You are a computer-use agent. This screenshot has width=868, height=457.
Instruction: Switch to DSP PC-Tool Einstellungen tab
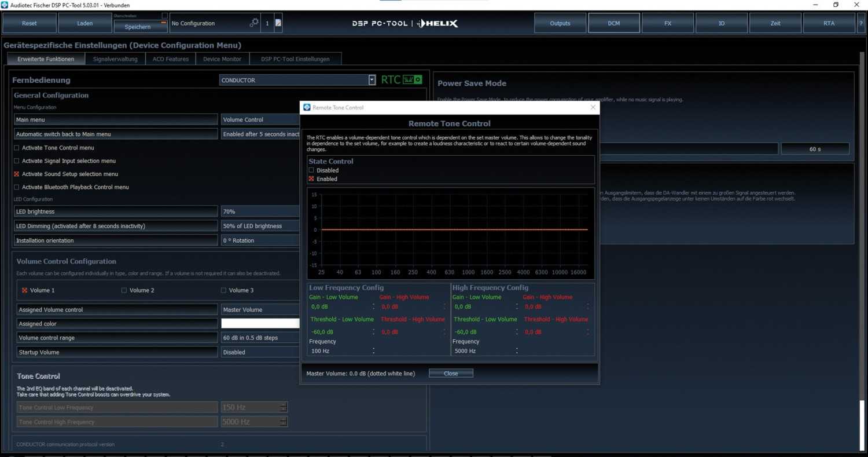tap(295, 59)
